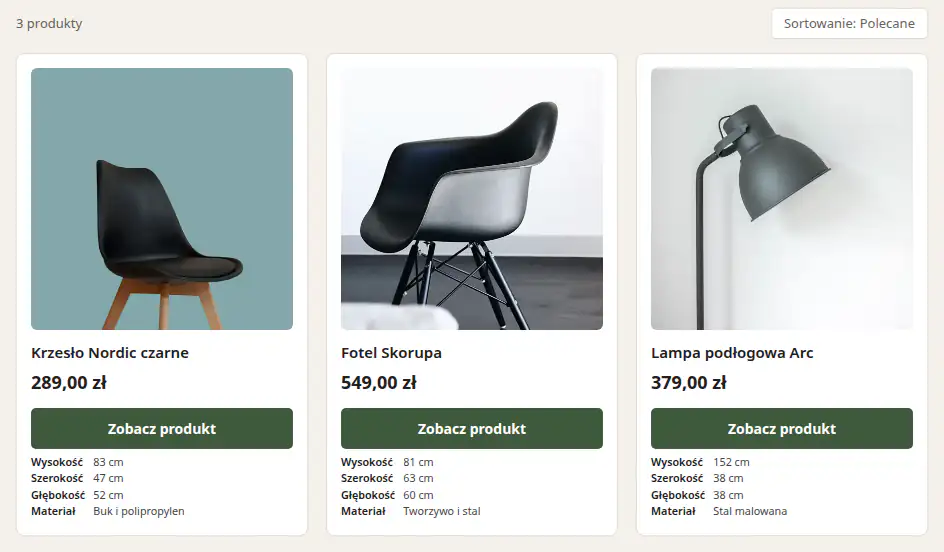Image resolution: width=944 pixels, height=552 pixels.
Task: Click the 152 cm height value
Action: (731, 462)
